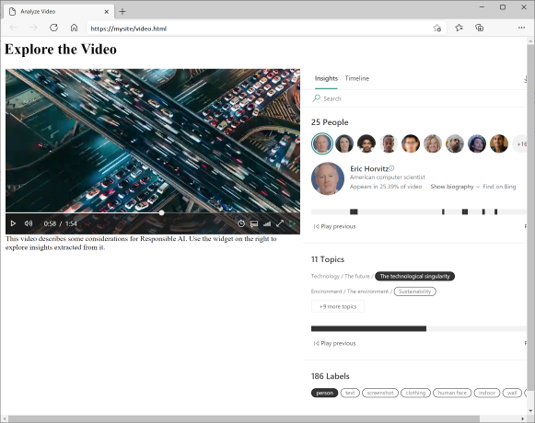
Task: Select the second person face thumbnail
Action: coord(344,144)
